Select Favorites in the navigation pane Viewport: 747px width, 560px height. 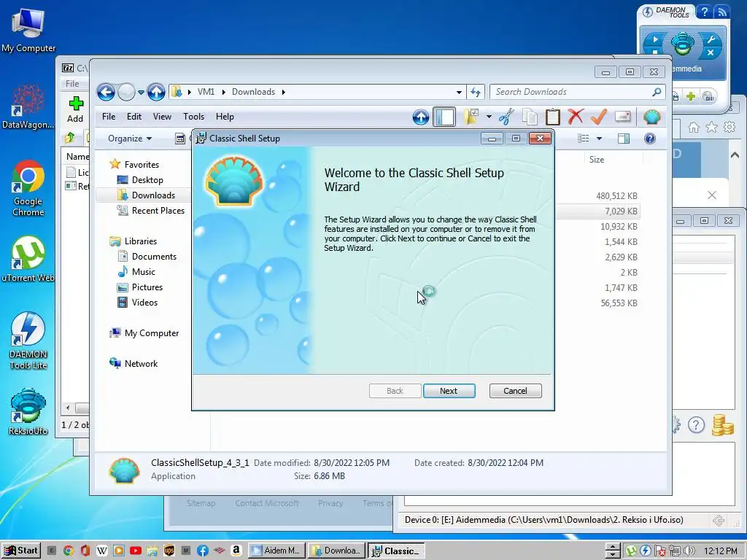pos(142,164)
